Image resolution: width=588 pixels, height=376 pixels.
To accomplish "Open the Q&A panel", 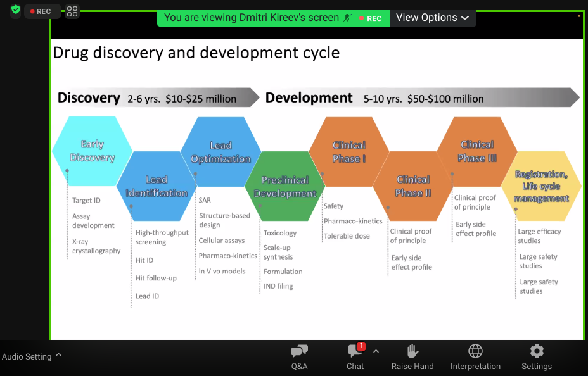I will (x=299, y=357).
